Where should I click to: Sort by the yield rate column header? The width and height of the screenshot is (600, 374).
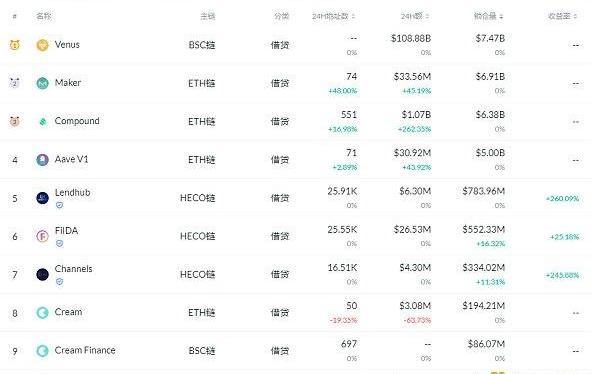[x=562, y=16]
